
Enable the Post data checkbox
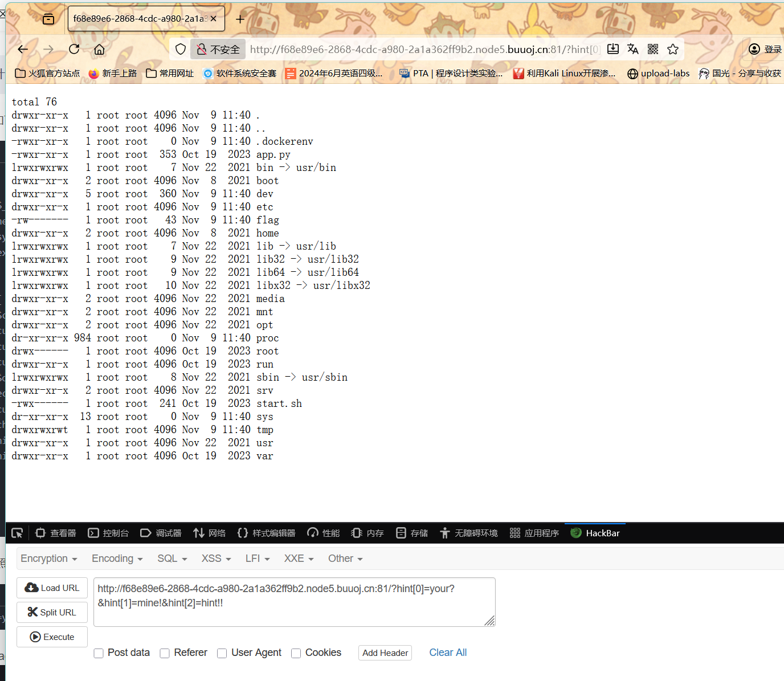coord(99,653)
